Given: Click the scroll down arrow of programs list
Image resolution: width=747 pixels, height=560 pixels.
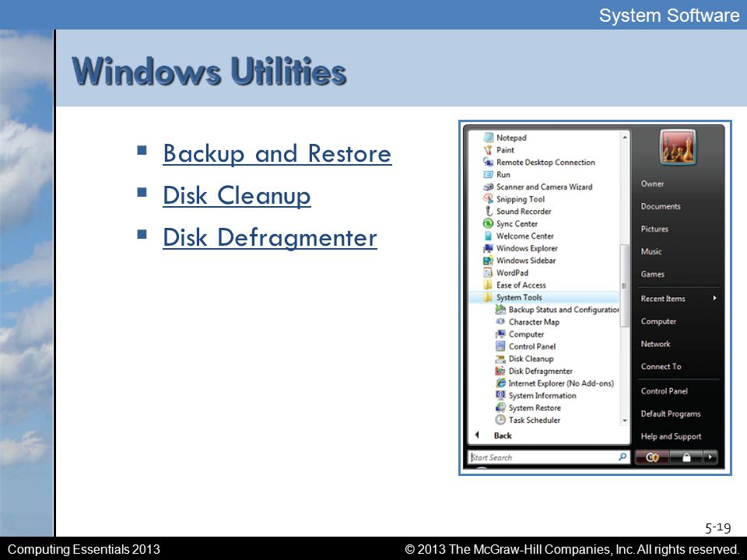Looking at the screenshot, I should 625,421.
